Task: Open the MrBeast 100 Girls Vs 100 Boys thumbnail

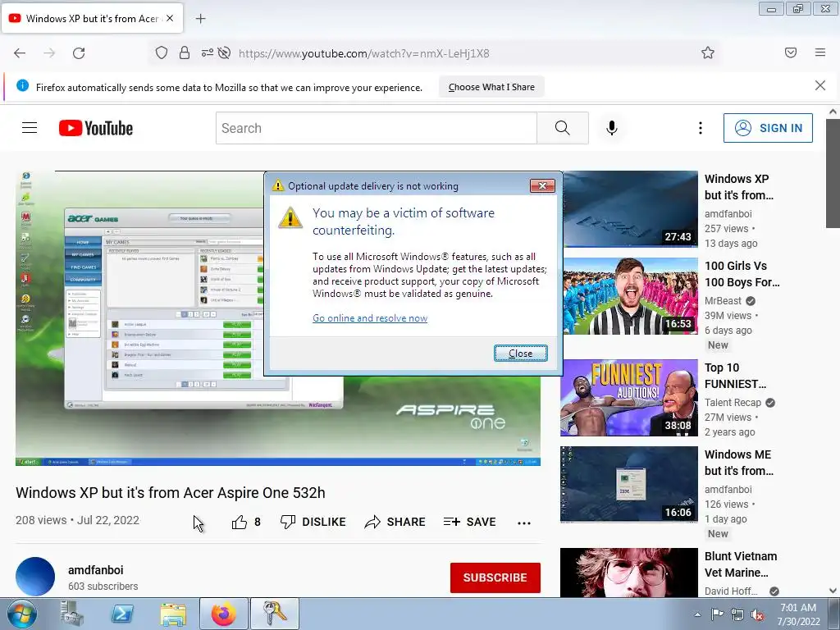Action: click(630, 296)
